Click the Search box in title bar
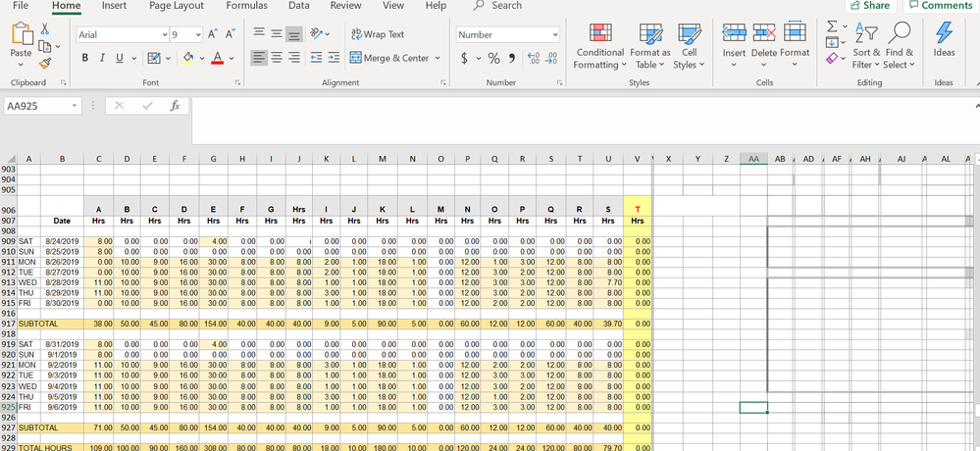Viewport: 980px width, 451px height. 498,6
